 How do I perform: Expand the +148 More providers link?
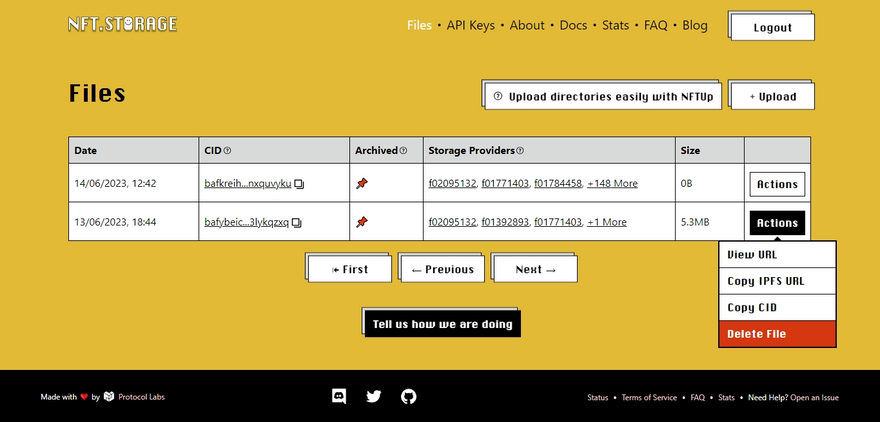click(x=612, y=184)
